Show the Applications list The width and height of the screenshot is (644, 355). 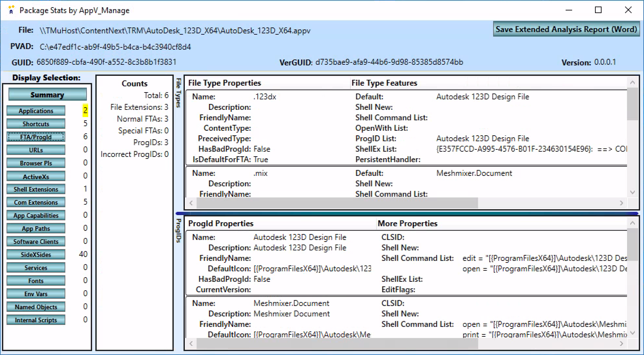click(36, 111)
